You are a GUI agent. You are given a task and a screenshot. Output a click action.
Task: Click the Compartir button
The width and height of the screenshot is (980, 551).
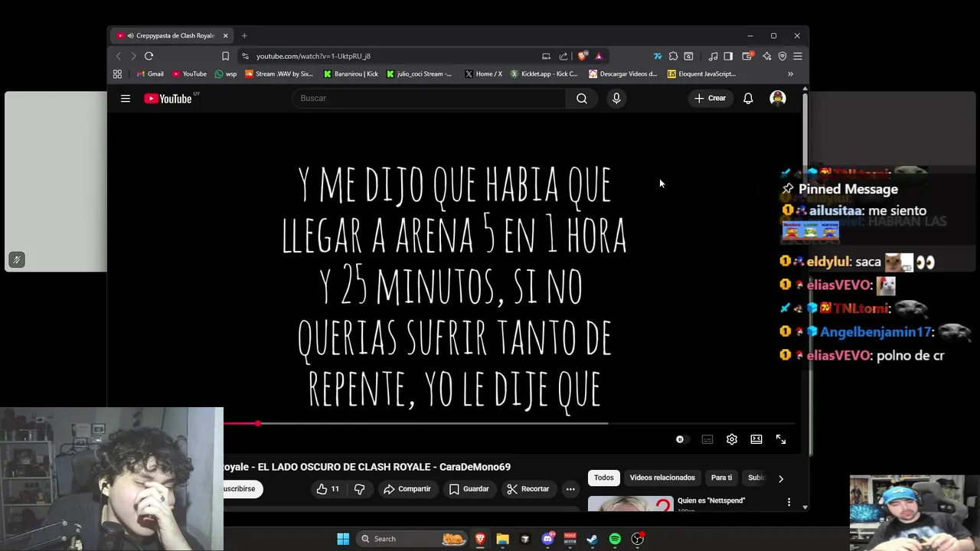click(x=407, y=489)
